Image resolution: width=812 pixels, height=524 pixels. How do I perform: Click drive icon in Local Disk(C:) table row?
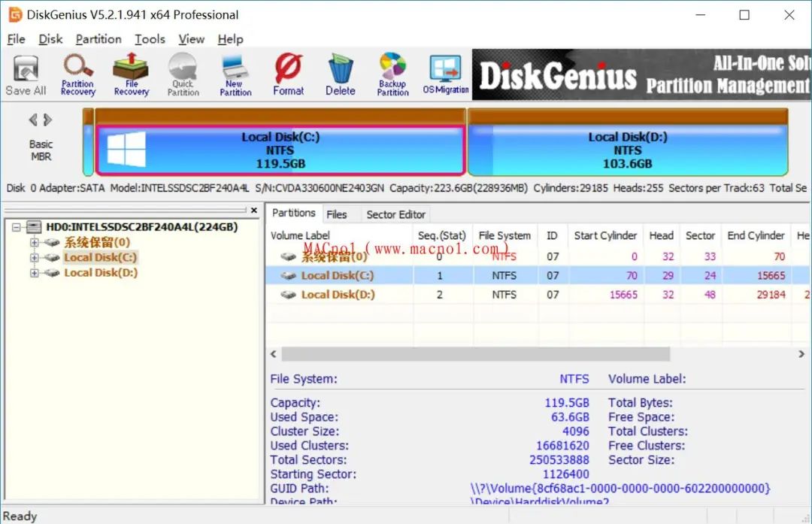(x=289, y=275)
